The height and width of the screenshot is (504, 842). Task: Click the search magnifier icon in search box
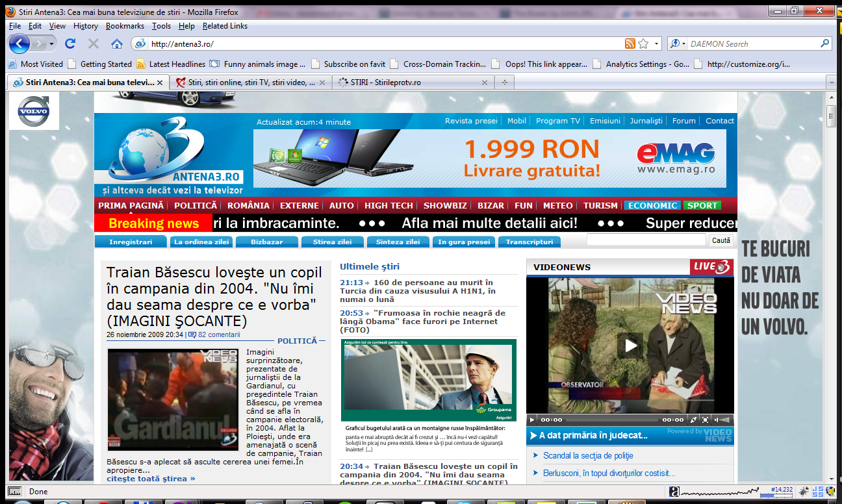click(825, 44)
